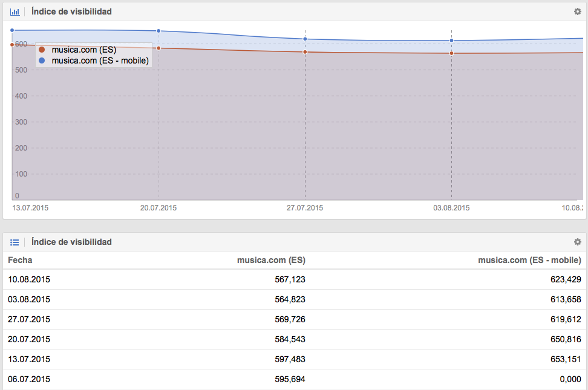Open the gear settings of the table panel
Screen dimensions: 588x390
(577, 242)
